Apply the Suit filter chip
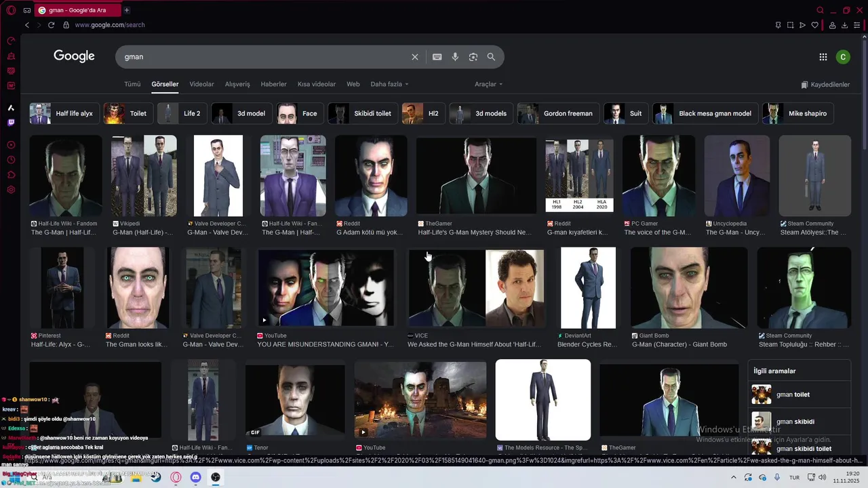The width and height of the screenshot is (868, 488). coord(626,113)
